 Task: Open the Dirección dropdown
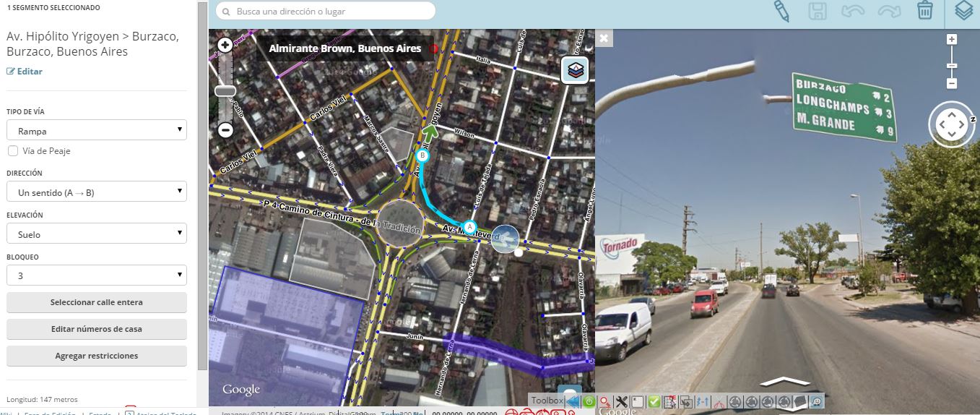click(97, 192)
